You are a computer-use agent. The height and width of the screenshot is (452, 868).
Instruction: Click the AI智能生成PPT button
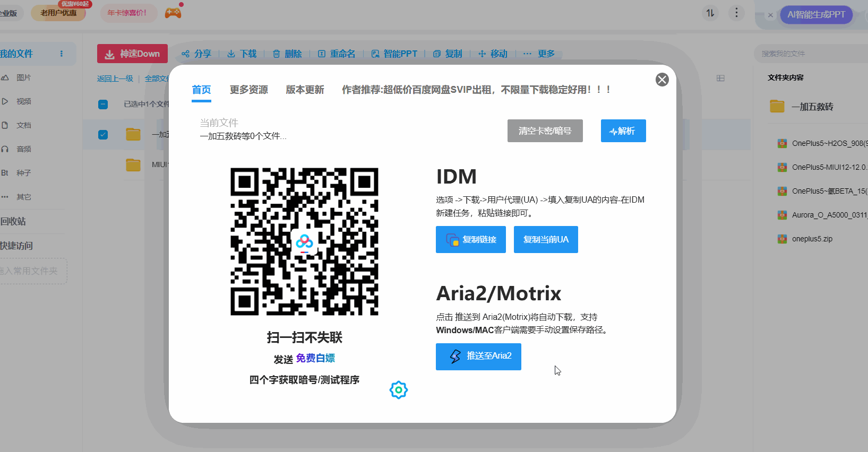point(816,14)
